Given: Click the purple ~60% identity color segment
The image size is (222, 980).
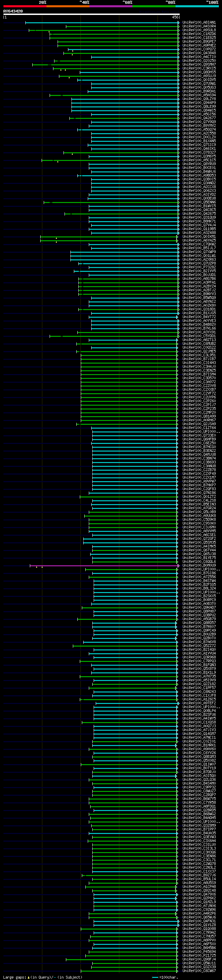Looking at the screenshot, I should click(111, 6).
